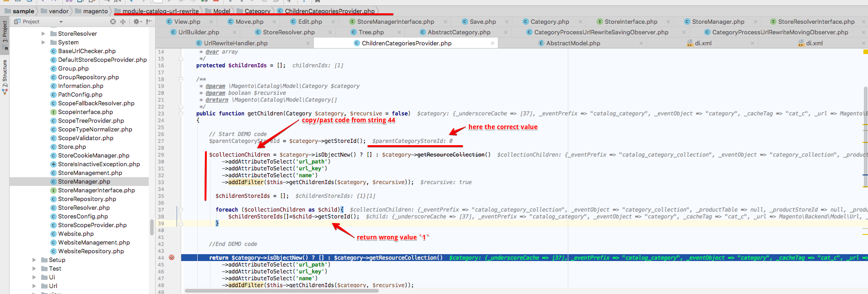Switch to the StoreInterface.php tab

(631, 22)
